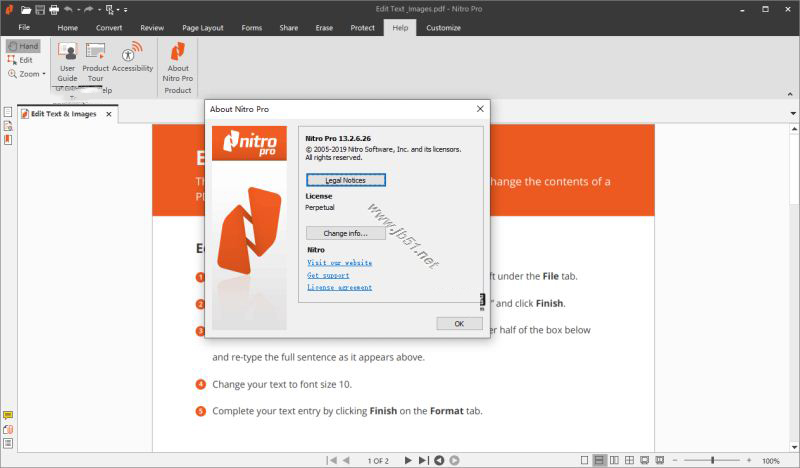800x468 pixels.
Task: Open the bottom-most left sidebar pane icon
Action: (x=8, y=443)
